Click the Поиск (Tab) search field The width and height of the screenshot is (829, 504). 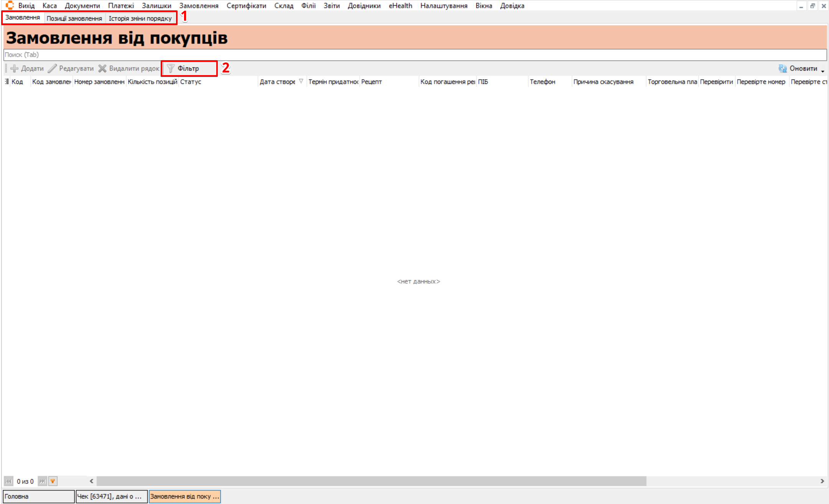click(x=414, y=54)
